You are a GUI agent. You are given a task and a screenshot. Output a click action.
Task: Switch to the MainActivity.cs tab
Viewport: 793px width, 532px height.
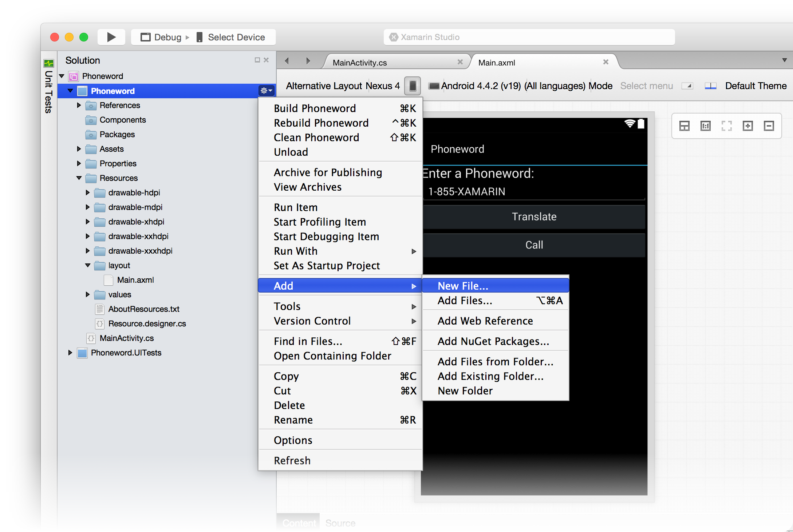pyautogui.click(x=360, y=63)
